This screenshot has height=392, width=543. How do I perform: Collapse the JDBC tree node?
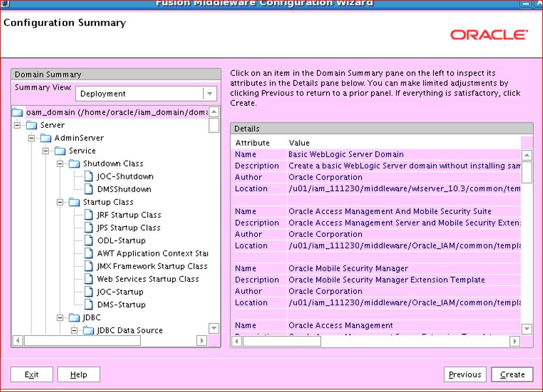[x=60, y=317]
